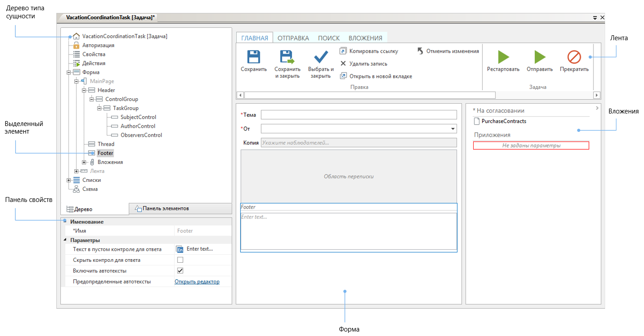Click the Отправить green arrow icon
644x336 pixels.
(x=539, y=57)
